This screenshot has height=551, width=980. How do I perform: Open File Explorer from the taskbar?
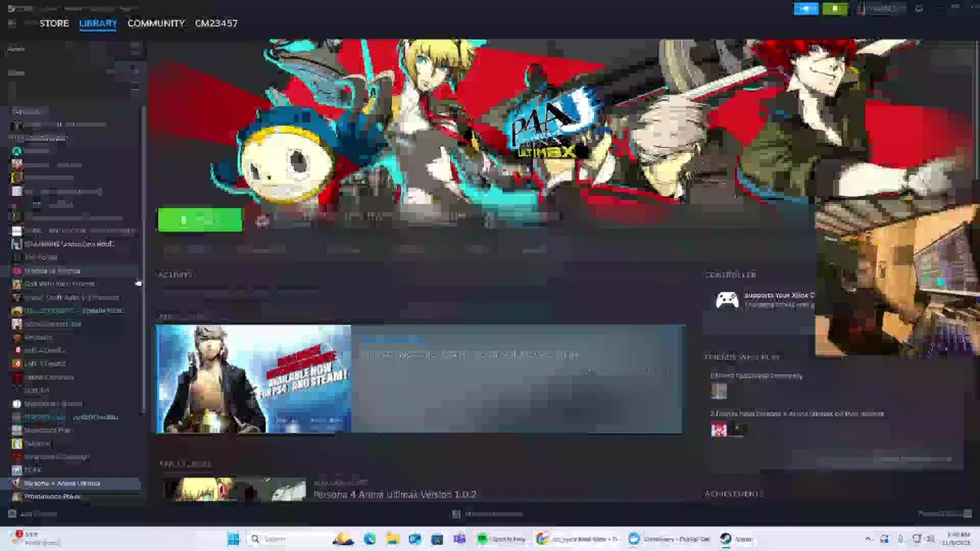[392, 539]
